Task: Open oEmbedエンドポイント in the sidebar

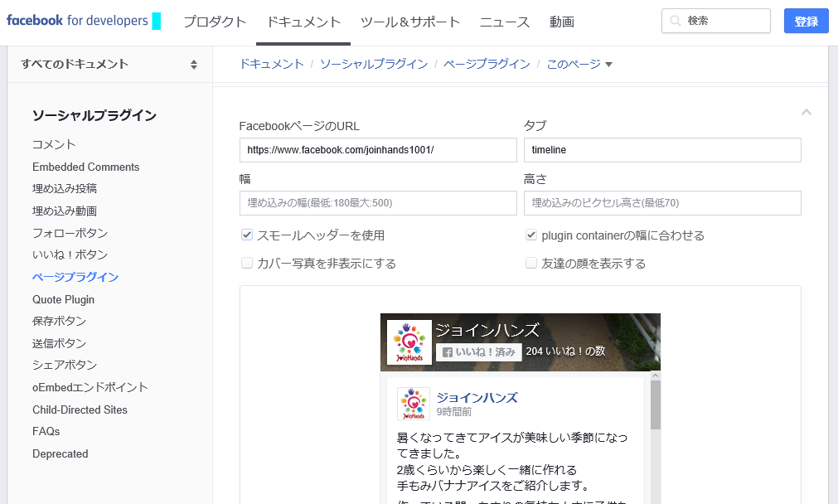Action: (x=90, y=387)
